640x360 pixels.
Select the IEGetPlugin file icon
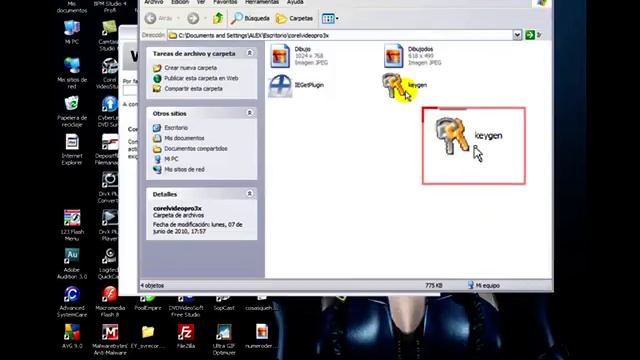[280, 86]
